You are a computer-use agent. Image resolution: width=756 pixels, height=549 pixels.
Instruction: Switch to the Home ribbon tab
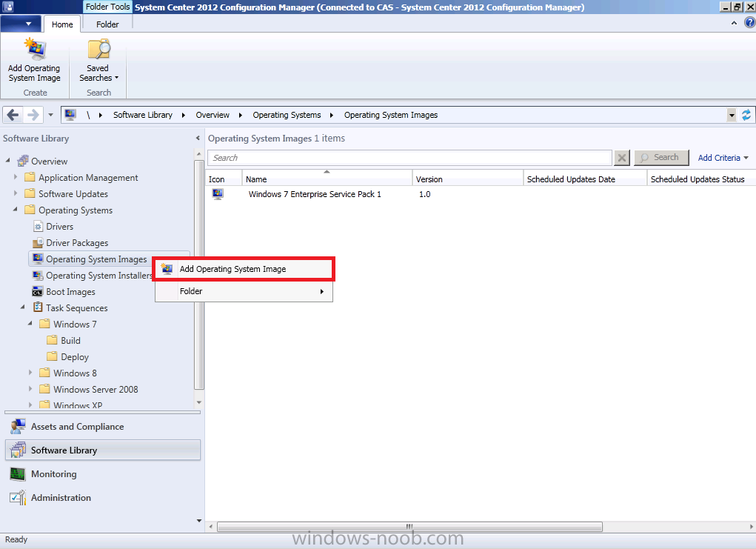62,24
